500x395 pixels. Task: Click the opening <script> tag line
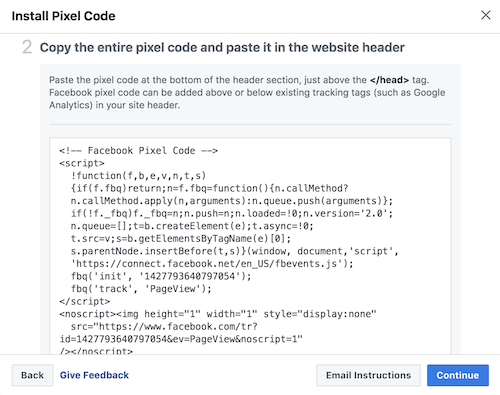coord(82,163)
